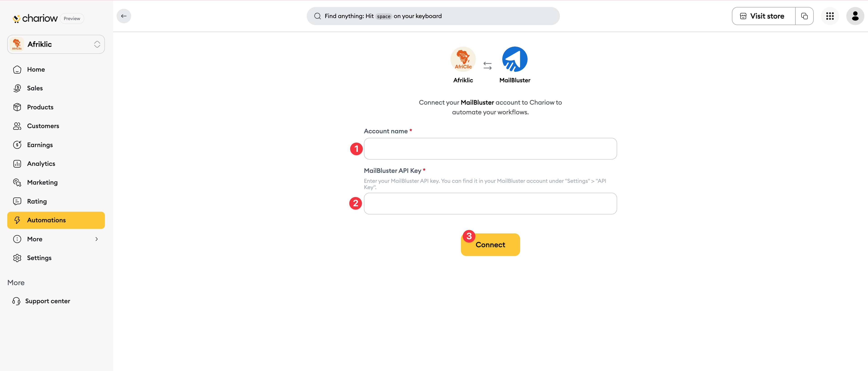Click the AfriClic thumbnail in store selector
This screenshot has width=868, height=371.
(x=17, y=44)
